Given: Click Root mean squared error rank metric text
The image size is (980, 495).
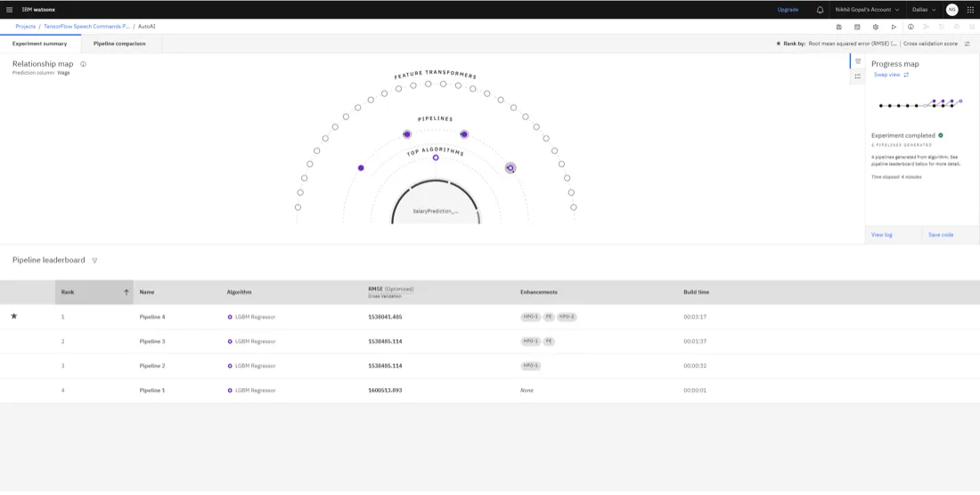Looking at the screenshot, I should [x=853, y=44].
